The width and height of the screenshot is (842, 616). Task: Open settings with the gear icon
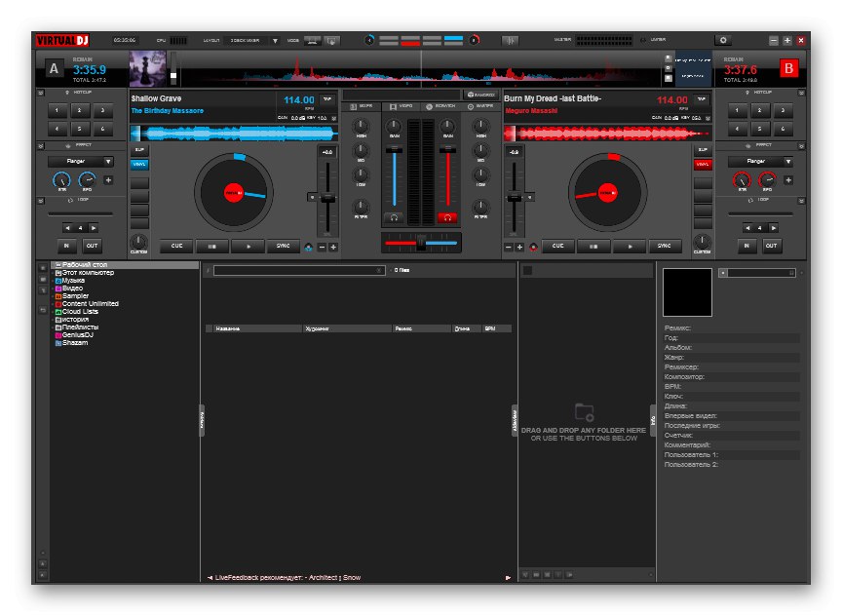722,40
